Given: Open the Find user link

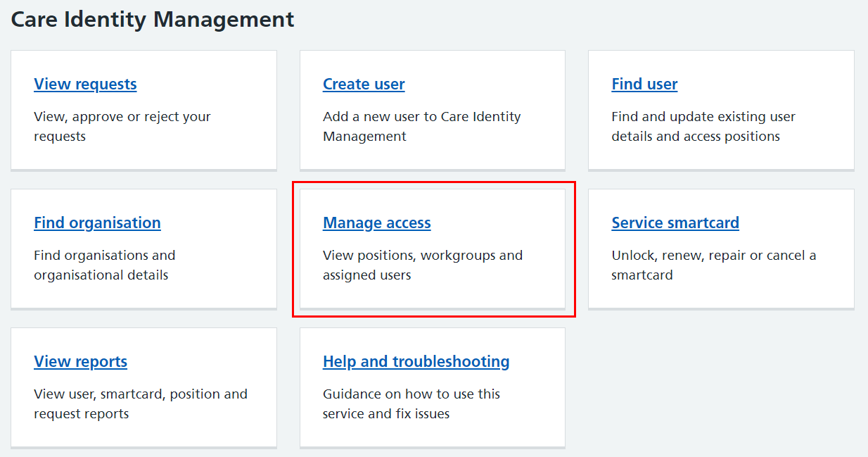Looking at the screenshot, I should point(644,84).
